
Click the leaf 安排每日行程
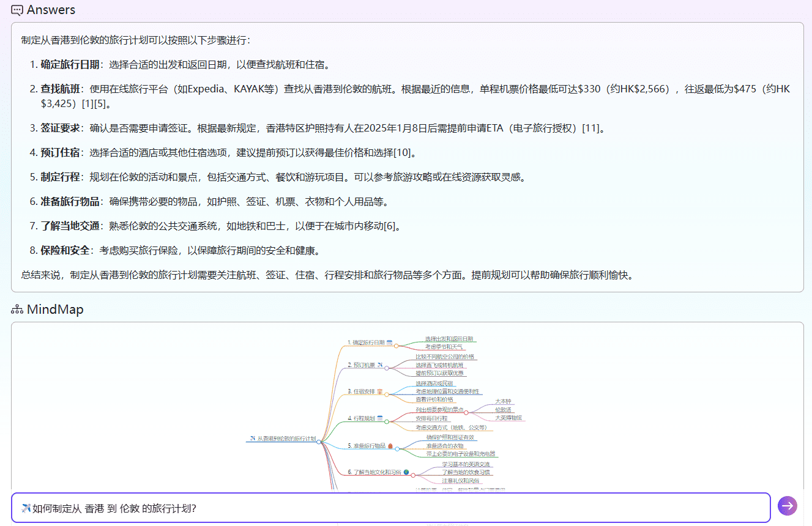431,418
